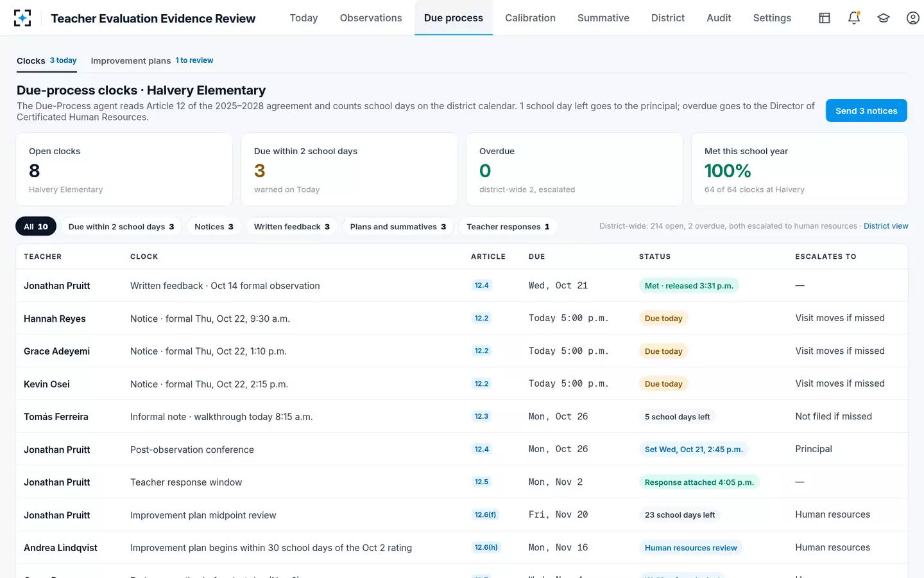Click 'Human resources review' status badge

coord(690,548)
